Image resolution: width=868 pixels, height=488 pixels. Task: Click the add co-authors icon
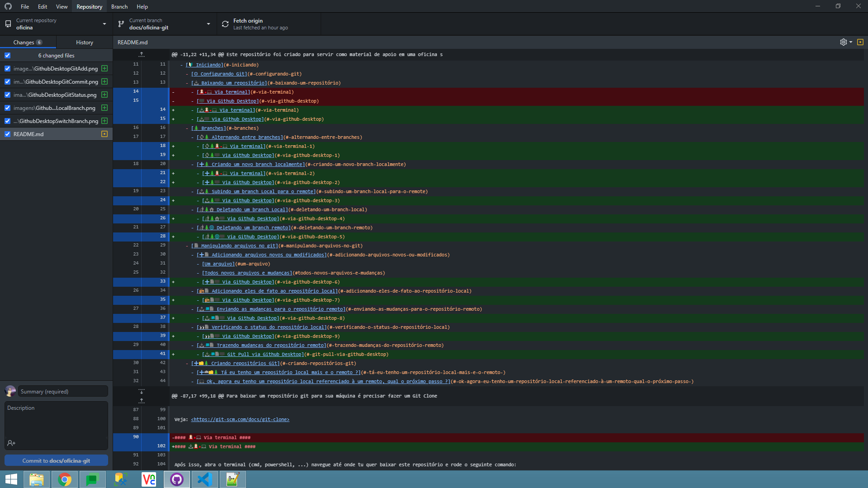[x=11, y=443]
